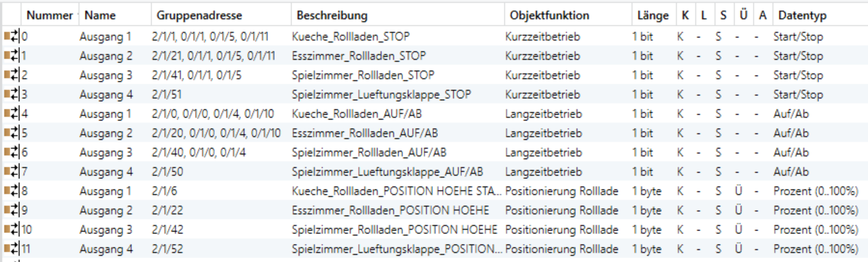
Task: Sort the table by the Nummer column
Action: pos(49,15)
